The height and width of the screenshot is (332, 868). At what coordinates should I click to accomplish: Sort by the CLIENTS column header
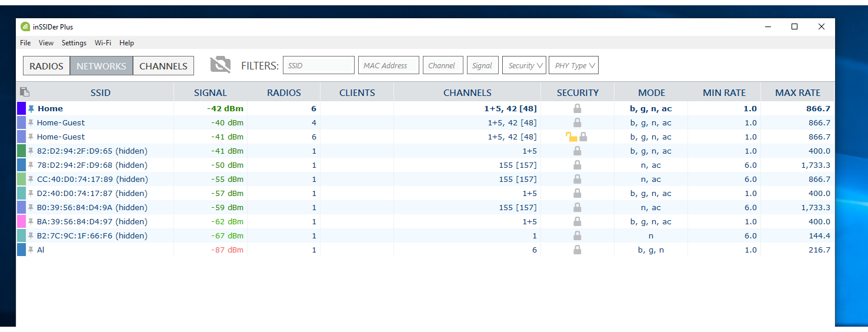pos(357,92)
